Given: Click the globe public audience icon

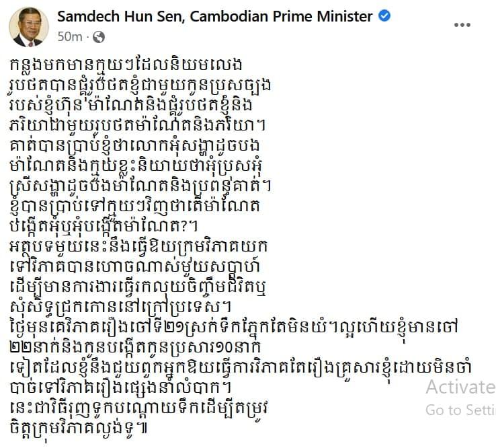Looking at the screenshot, I should pos(99,37).
